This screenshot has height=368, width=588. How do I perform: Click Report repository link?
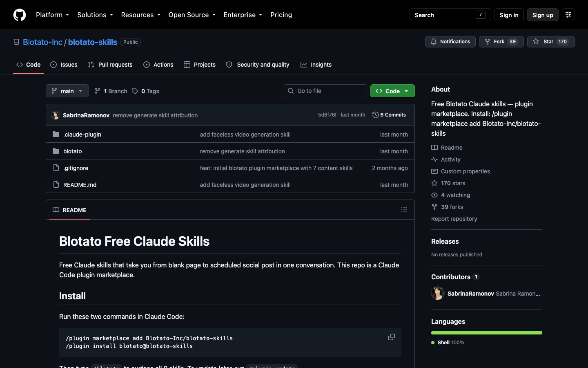click(454, 219)
